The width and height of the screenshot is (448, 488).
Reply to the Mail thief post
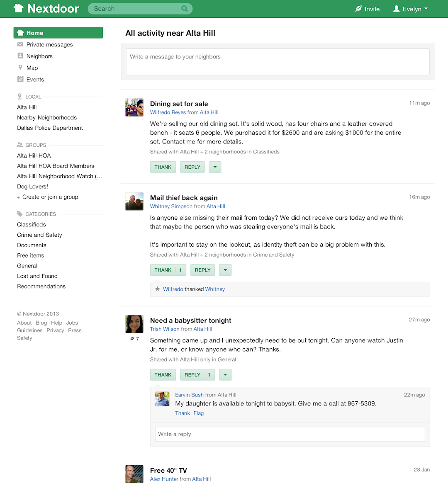(x=202, y=270)
